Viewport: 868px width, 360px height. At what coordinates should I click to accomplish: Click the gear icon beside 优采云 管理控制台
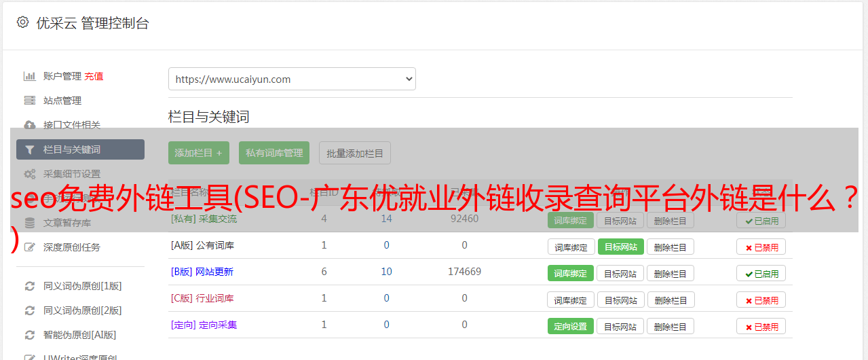point(22,22)
